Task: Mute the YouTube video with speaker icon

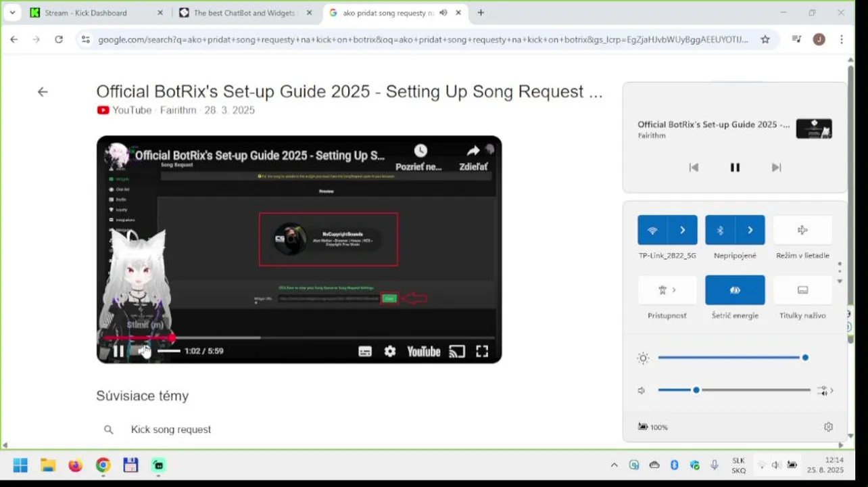Action: (x=143, y=351)
